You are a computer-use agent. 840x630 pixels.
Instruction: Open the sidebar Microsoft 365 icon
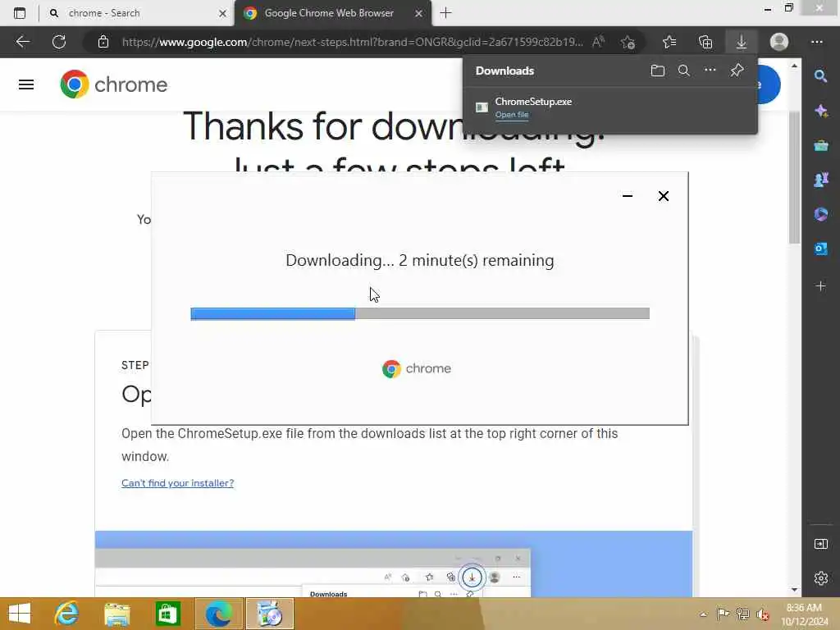[x=820, y=214]
